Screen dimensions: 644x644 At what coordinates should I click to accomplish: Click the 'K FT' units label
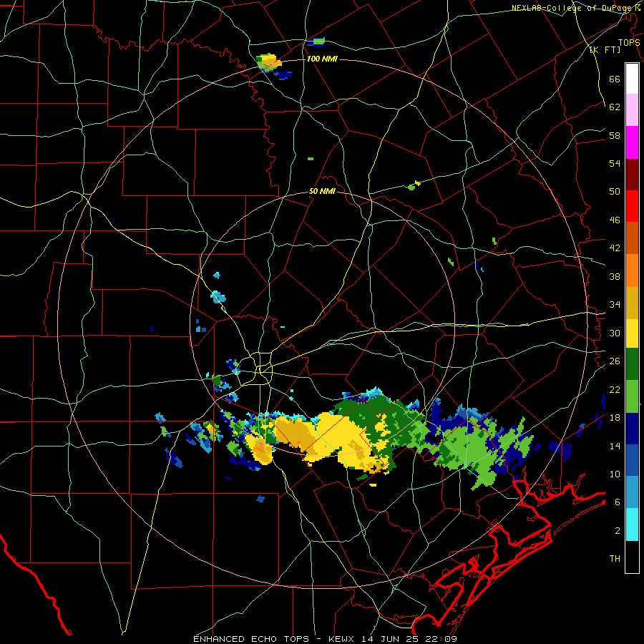coord(606,49)
